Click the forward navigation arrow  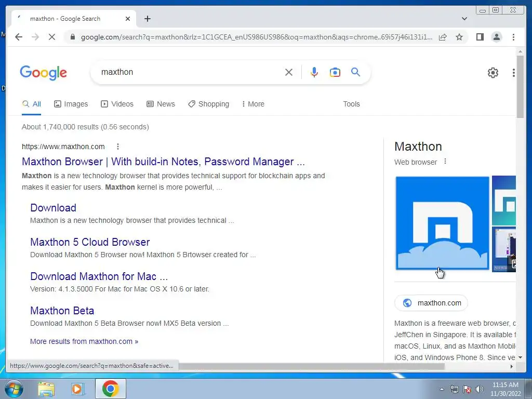(35, 37)
